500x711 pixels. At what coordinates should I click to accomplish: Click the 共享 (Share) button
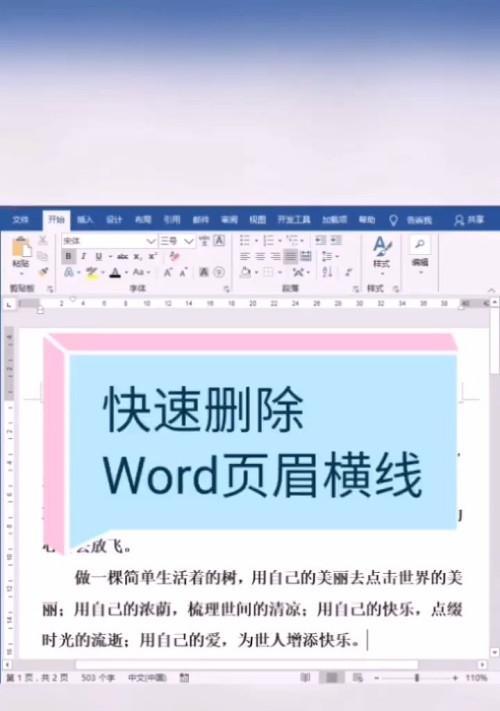point(469,220)
